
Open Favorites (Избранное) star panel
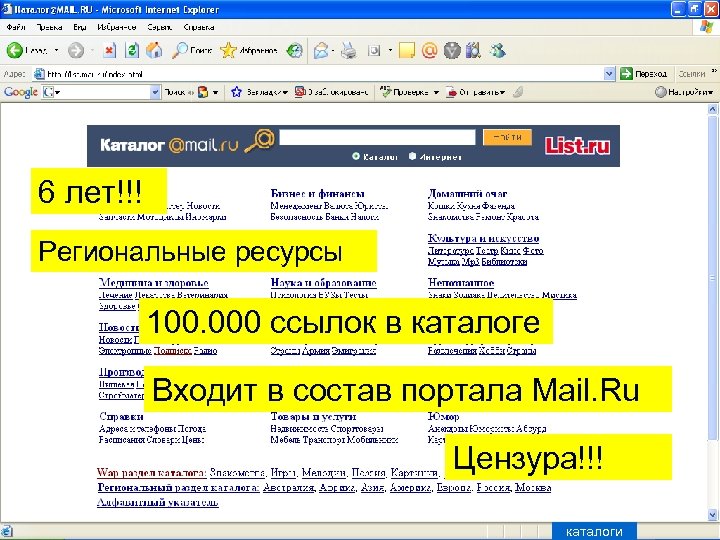[x=248, y=50]
